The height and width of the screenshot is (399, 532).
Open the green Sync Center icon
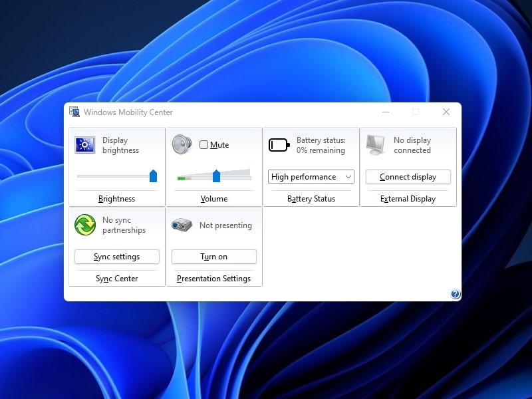coord(85,225)
